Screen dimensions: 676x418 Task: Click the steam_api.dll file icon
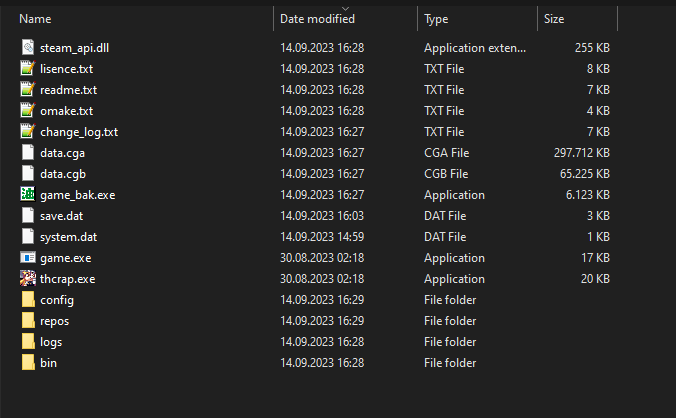coord(28,48)
